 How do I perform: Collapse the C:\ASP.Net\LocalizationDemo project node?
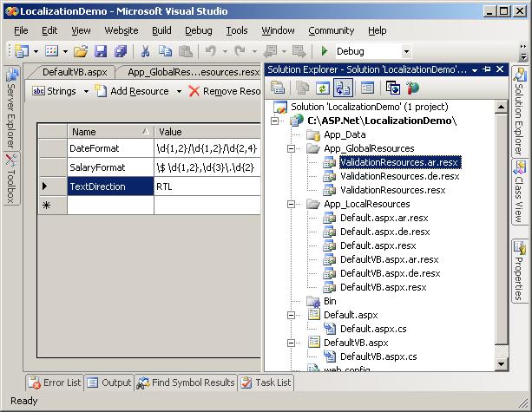[x=275, y=121]
